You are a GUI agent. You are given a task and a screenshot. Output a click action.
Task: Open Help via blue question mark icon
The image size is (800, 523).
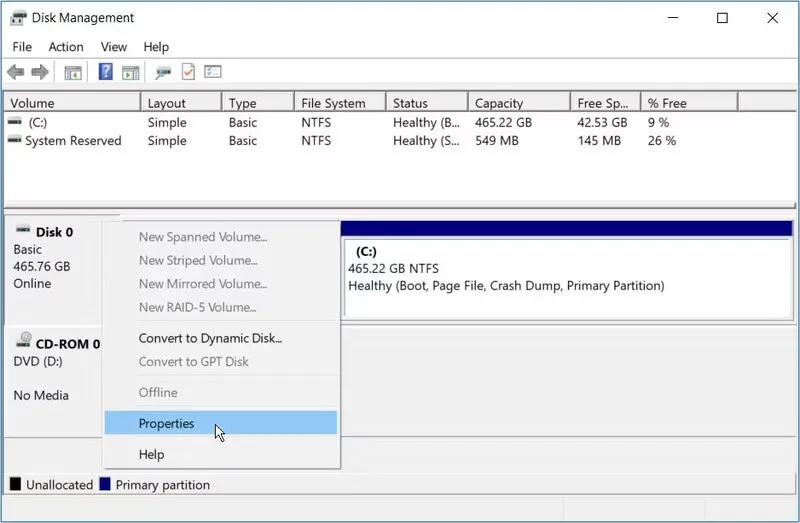[105, 72]
